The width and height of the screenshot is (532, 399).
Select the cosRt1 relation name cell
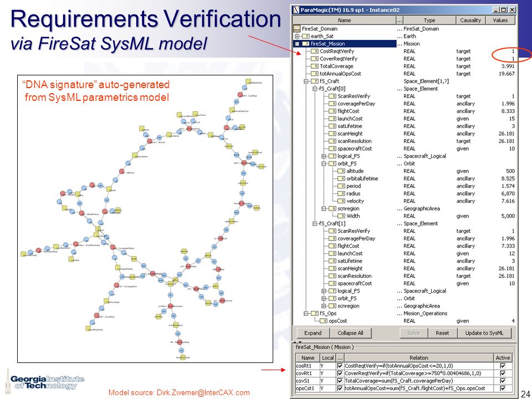[308, 366]
